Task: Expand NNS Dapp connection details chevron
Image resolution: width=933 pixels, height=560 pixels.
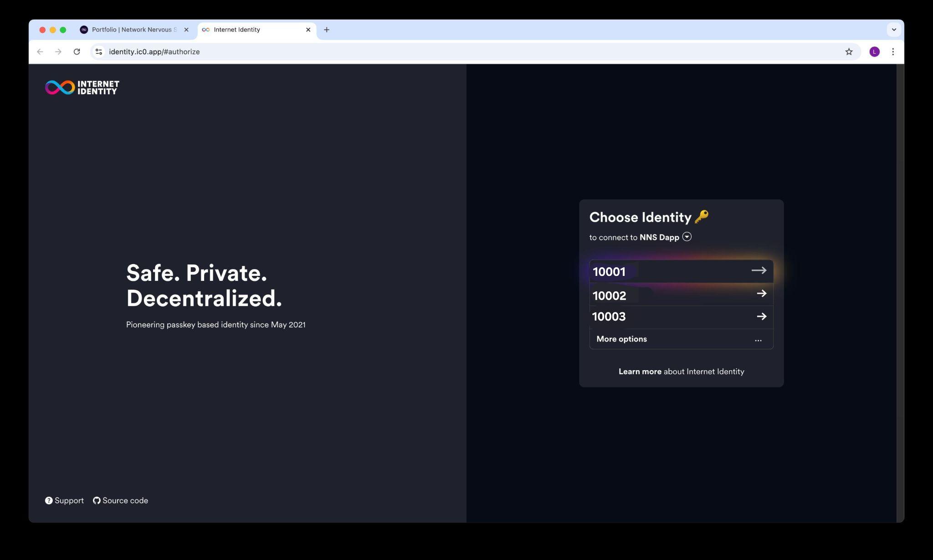Action: 687,237
